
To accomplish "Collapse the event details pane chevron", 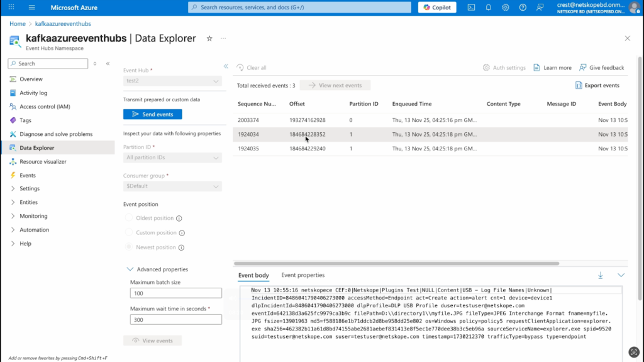I will [x=621, y=275].
